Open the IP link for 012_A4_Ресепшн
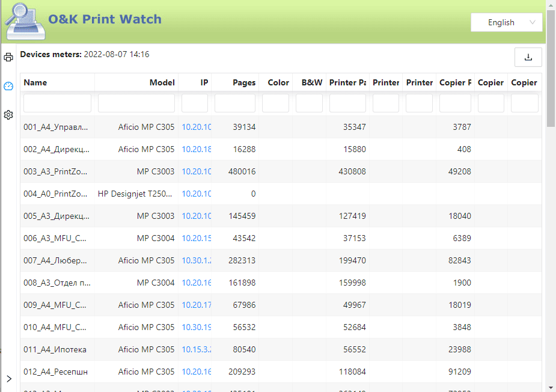 (x=197, y=372)
